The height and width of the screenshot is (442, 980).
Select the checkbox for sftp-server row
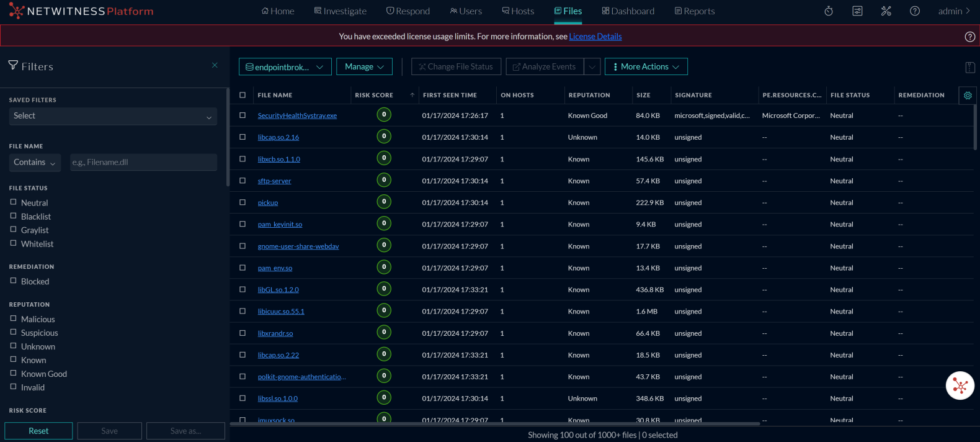[x=243, y=181]
